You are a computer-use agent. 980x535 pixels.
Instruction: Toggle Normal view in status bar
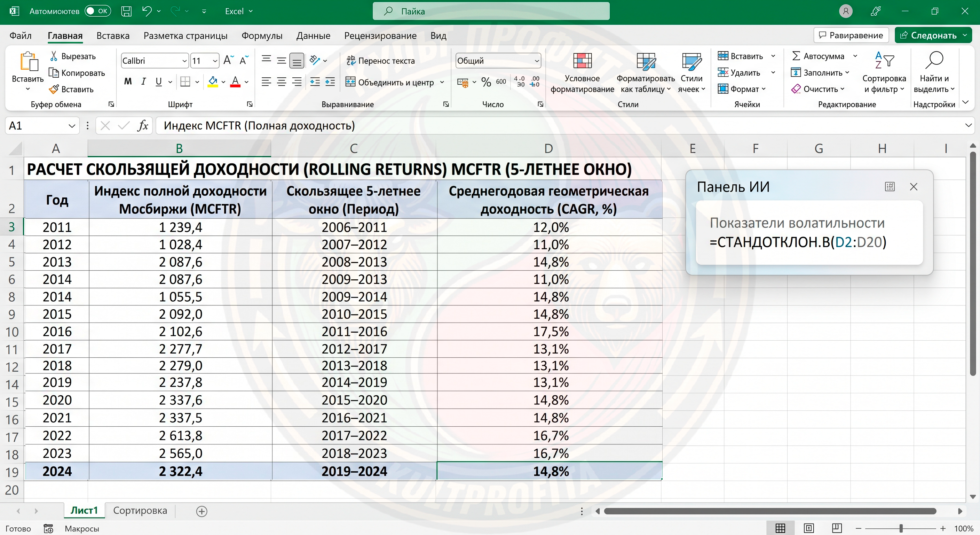click(x=780, y=528)
